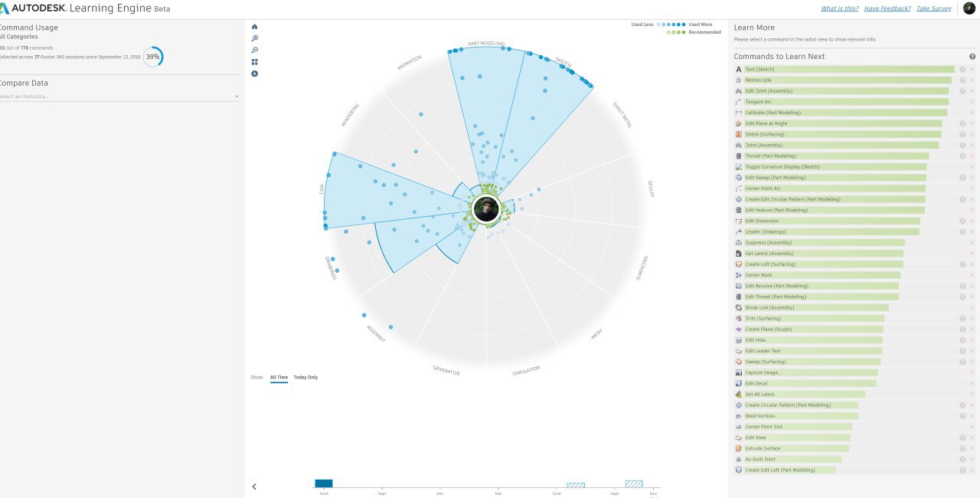980x498 pixels.
Task: Select the hatched bar near Nov
Action: [x=634, y=483]
